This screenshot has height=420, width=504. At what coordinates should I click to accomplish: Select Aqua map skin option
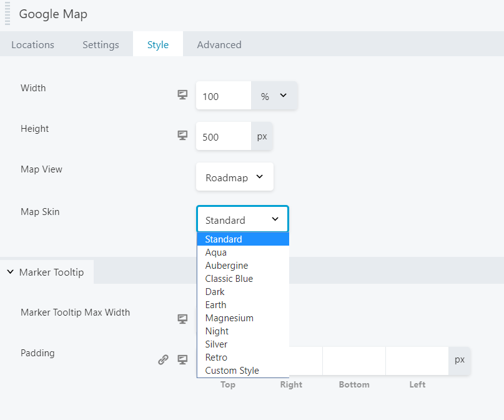coord(216,252)
